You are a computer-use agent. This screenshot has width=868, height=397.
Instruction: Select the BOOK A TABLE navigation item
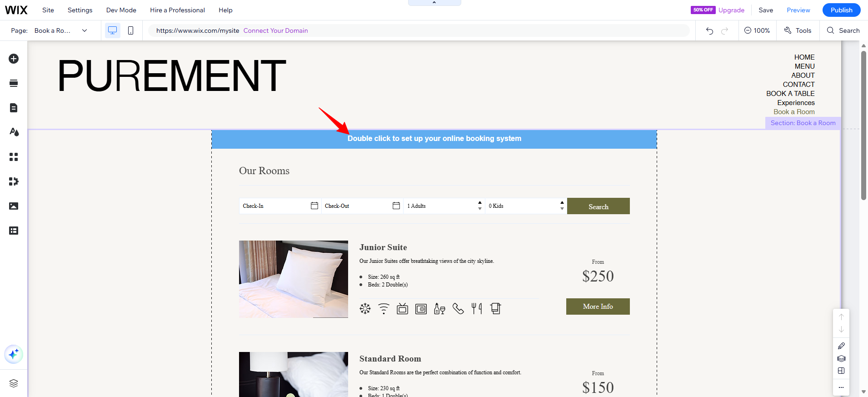click(x=790, y=94)
